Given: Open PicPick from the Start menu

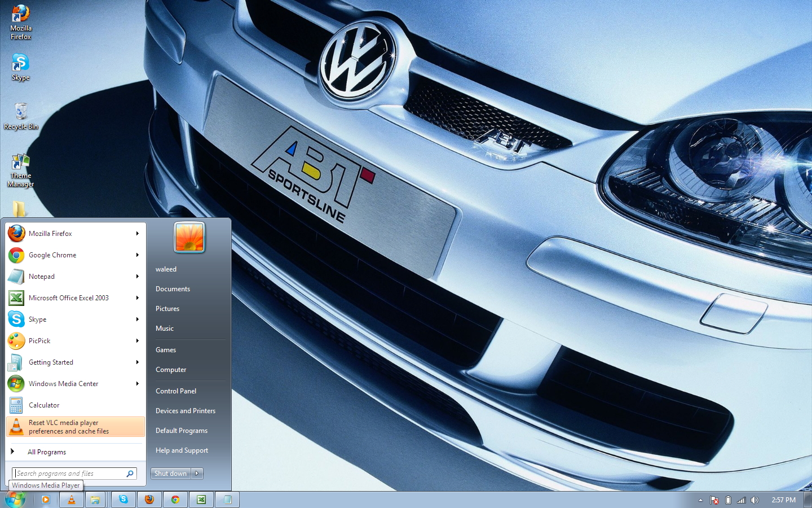Looking at the screenshot, I should pyautogui.click(x=39, y=340).
